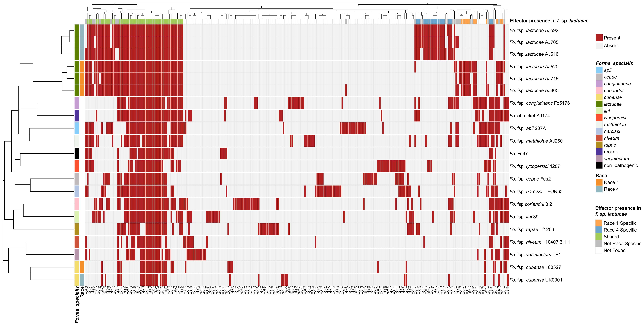This screenshot has width=644, height=326.
Task: Click the 'Fo. fsp. cepae Fus2' row label
Action: (x=530, y=179)
